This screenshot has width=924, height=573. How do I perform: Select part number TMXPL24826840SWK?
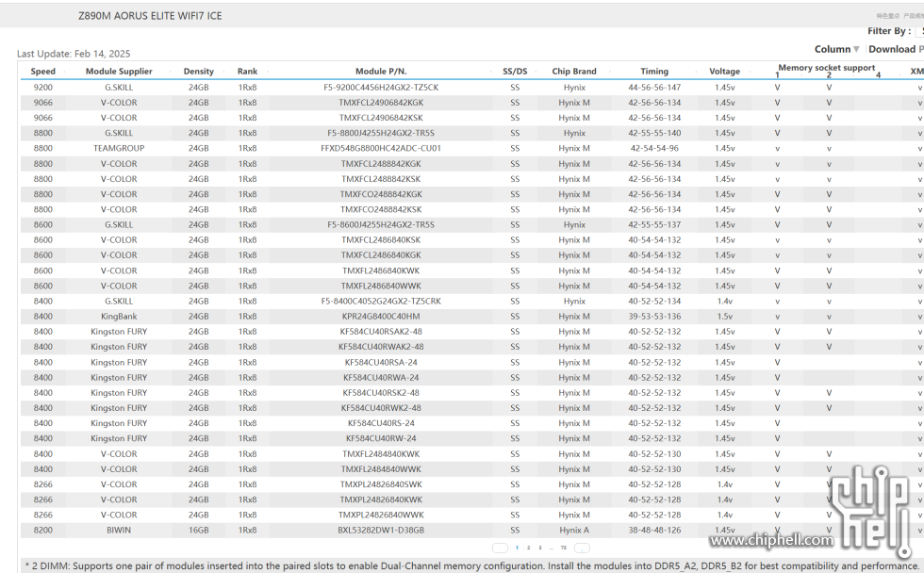tap(381, 484)
